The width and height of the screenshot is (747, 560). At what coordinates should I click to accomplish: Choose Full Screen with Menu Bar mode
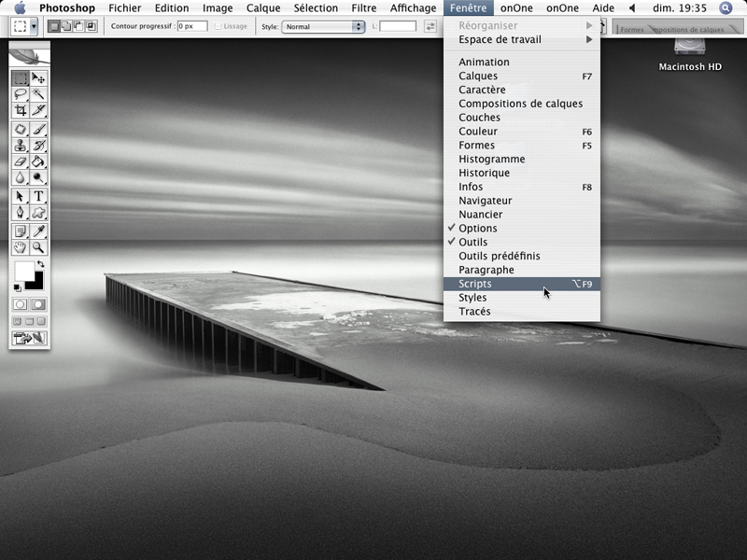coord(30,321)
